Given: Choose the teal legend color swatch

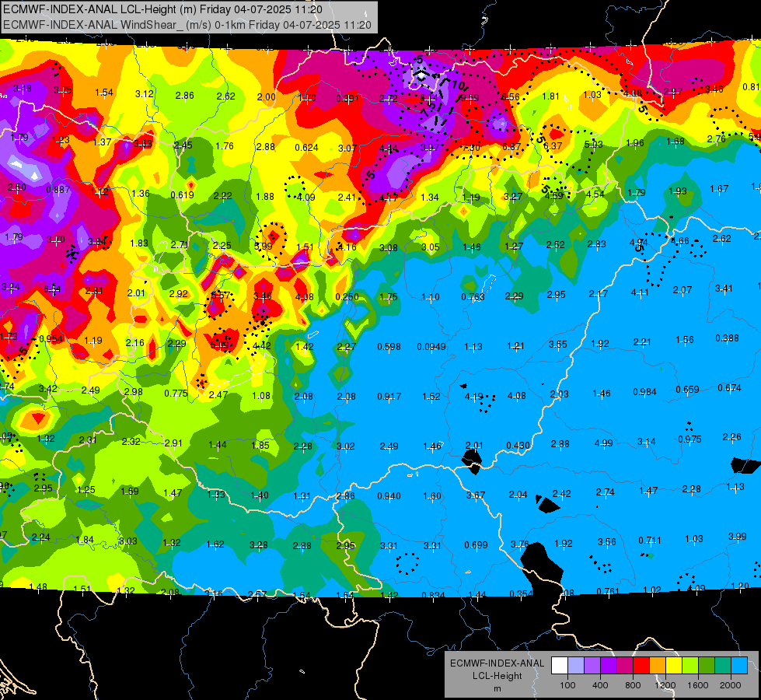Looking at the screenshot, I should pyautogui.click(x=723, y=666).
